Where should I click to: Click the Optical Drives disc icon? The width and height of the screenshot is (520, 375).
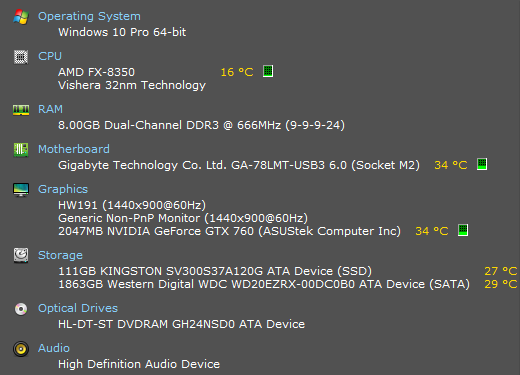[x=21, y=309]
